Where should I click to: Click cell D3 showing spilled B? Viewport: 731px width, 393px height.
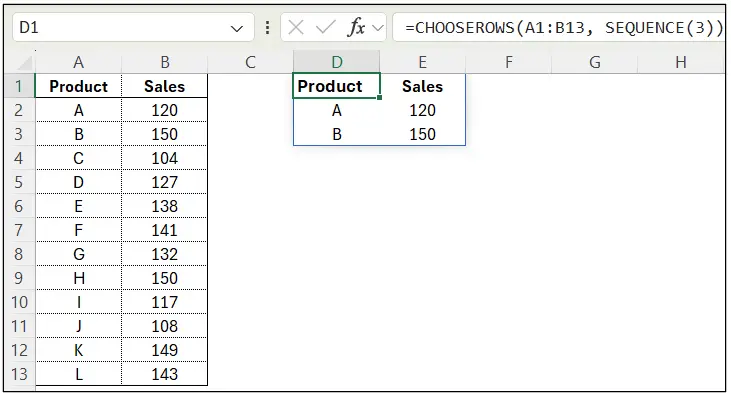pos(337,134)
